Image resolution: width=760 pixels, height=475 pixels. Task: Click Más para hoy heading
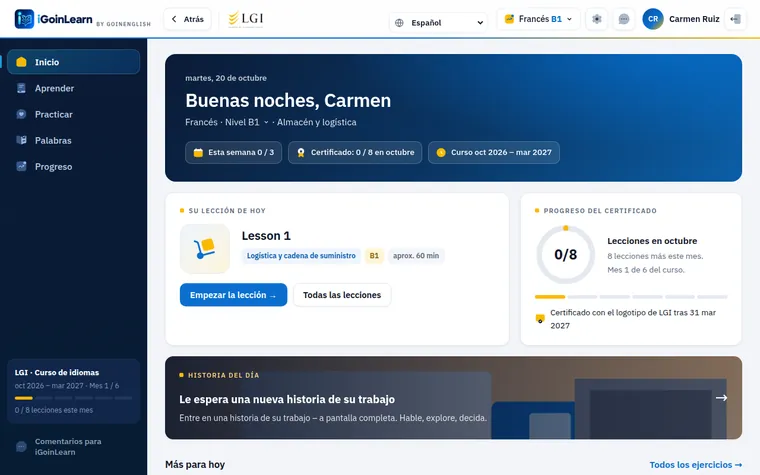click(x=195, y=464)
